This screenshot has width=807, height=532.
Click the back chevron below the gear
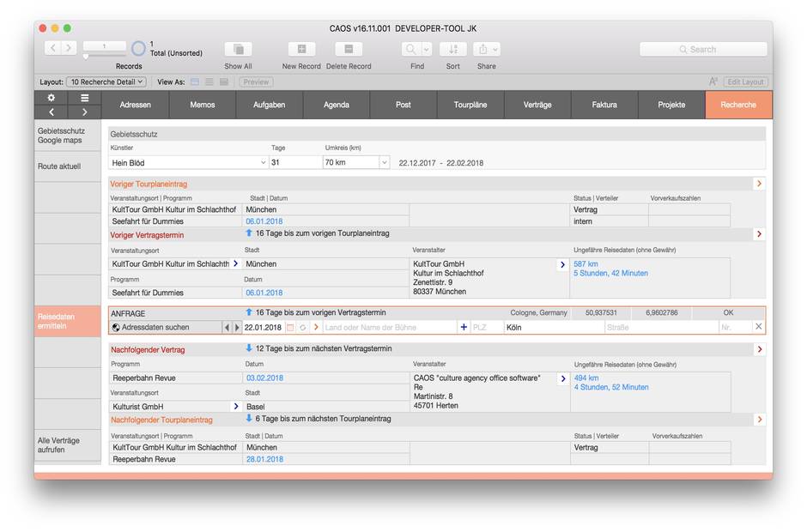[x=51, y=112]
